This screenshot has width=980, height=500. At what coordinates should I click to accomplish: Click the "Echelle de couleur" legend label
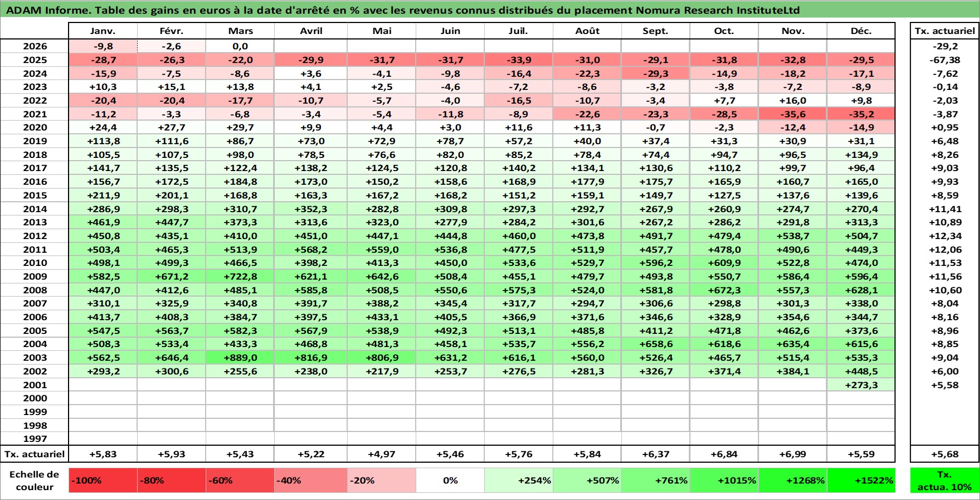click(35, 480)
